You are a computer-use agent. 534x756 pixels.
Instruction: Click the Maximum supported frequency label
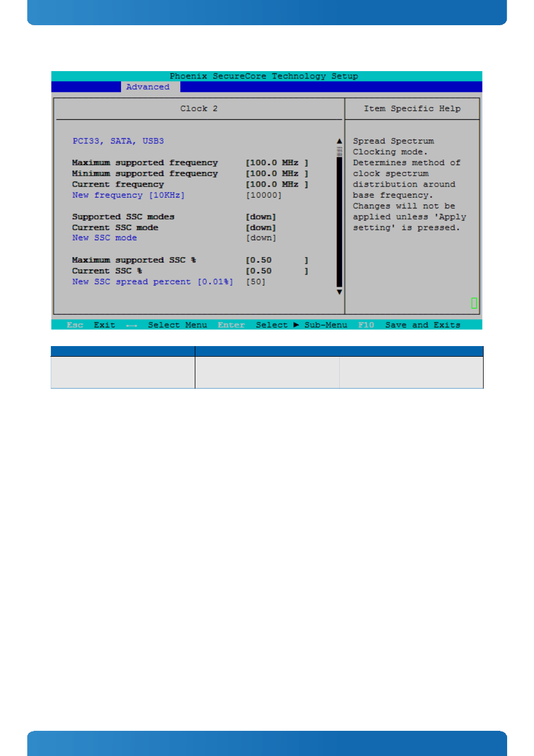pyautogui.click(x=145, y=163)
